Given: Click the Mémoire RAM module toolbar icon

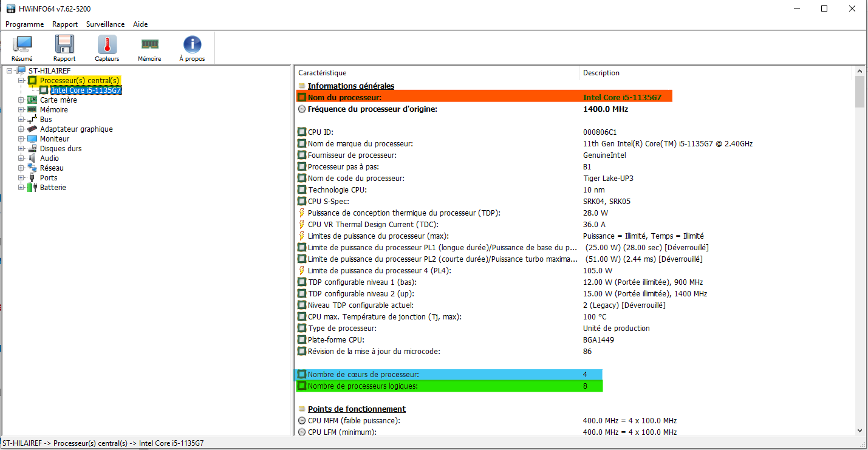Looking at the screenshot, I should pyautogui.click(x=149, y=47).
